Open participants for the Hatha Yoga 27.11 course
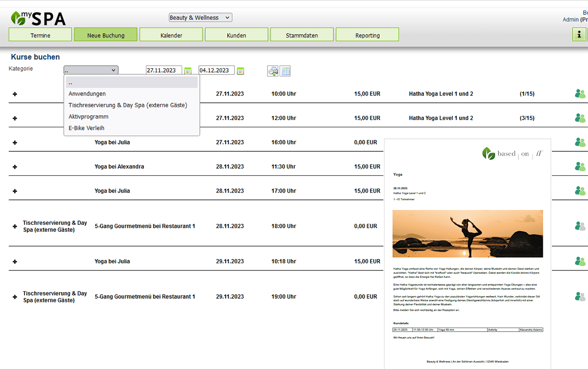The width and height of the screenshot is (588, 369). click(x=580, y=94)
